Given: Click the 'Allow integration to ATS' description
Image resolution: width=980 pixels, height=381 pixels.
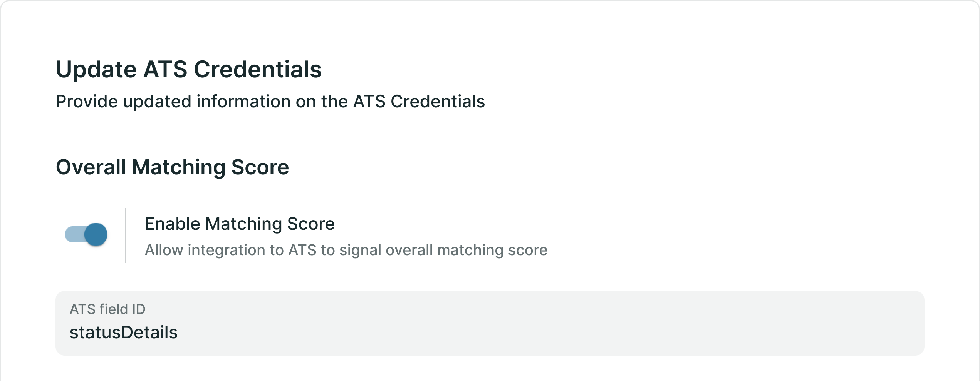Looking at the screenshot, I should [346, 250].
